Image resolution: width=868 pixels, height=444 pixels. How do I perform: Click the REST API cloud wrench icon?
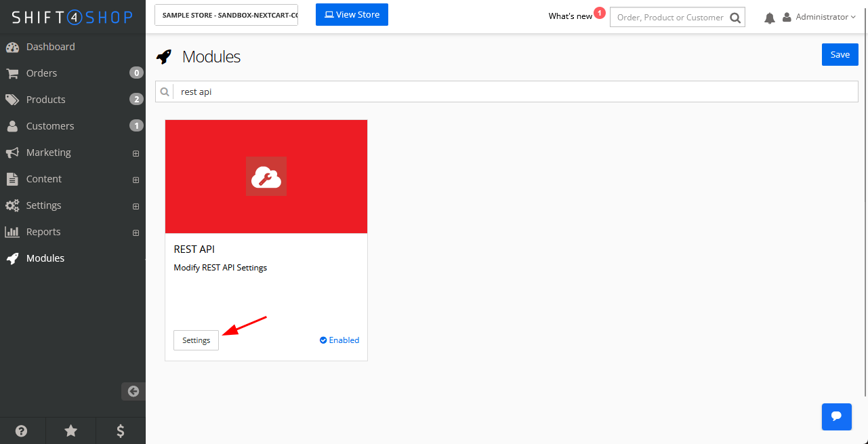266,176
